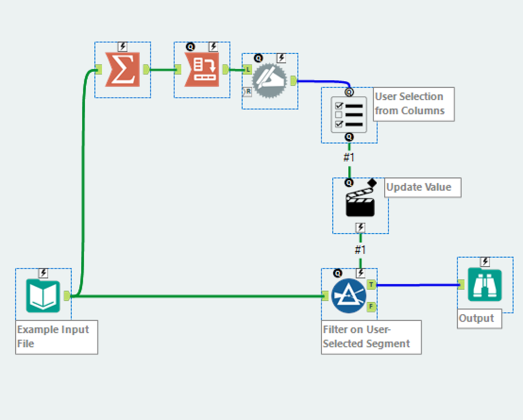This screenshot has height=420, width=523.
Task: Click the Make Columns gear tool icon
Action: point(269,81)
